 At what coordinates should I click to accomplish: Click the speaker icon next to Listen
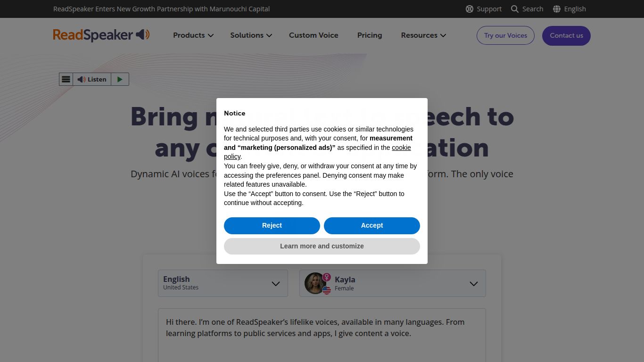click(81, 79)
